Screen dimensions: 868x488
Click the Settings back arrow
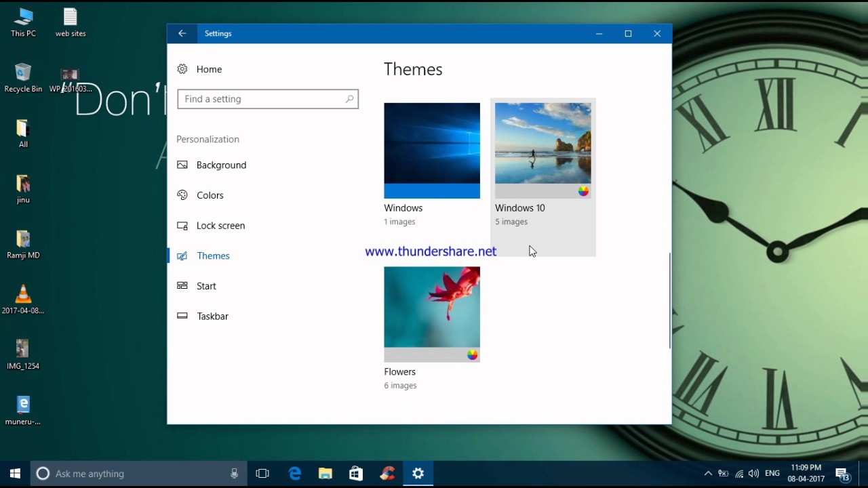(x=182, y=33)
